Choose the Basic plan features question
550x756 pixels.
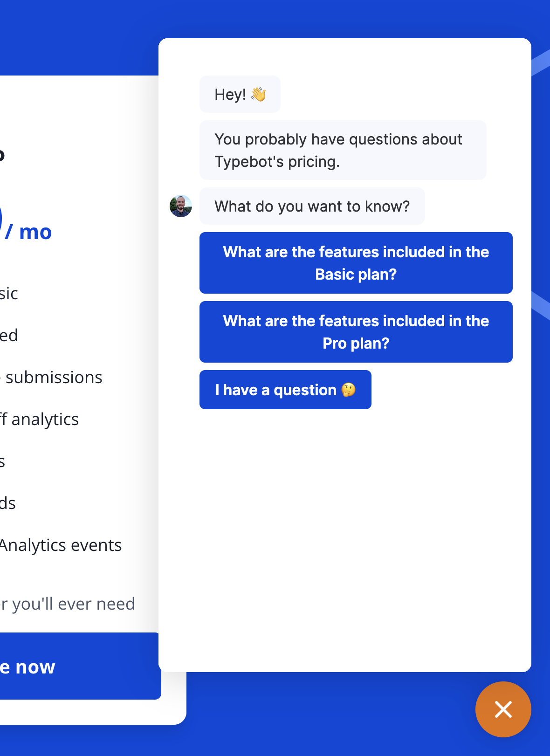[356, 263]
